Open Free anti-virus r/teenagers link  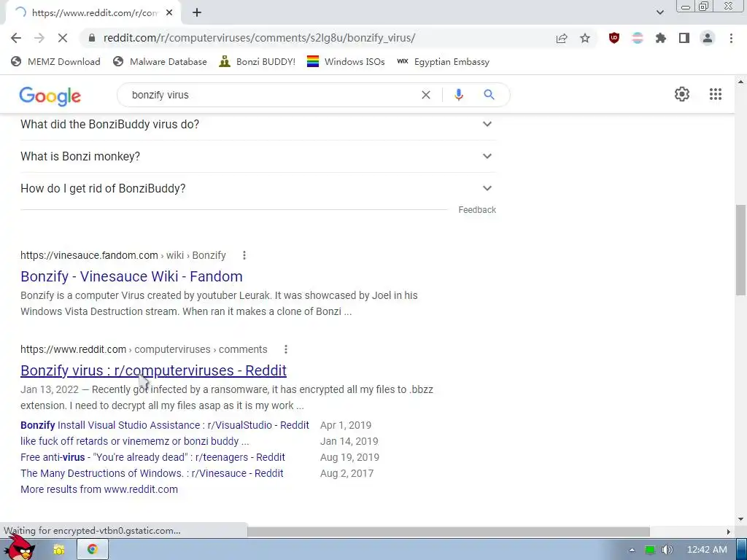tap(152, 457)
